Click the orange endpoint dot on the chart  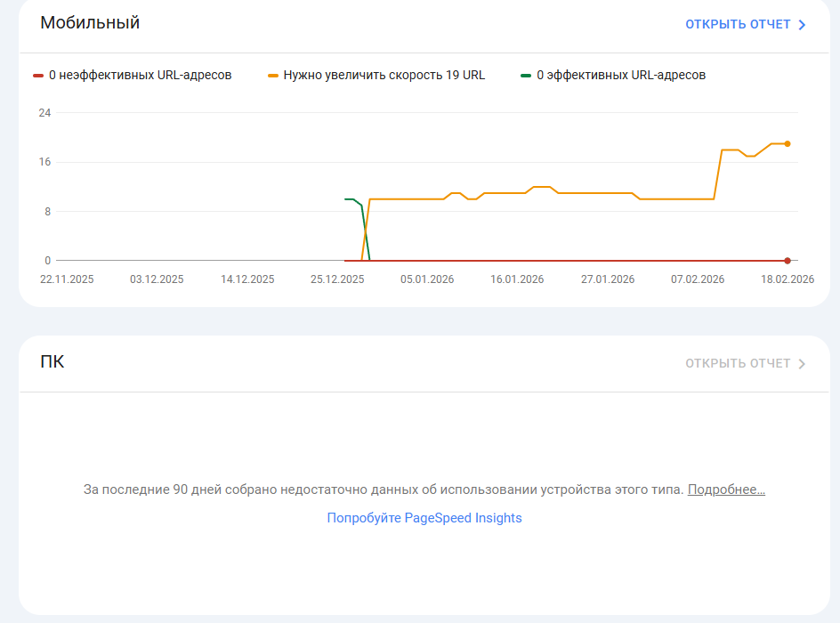coord(787,143)
